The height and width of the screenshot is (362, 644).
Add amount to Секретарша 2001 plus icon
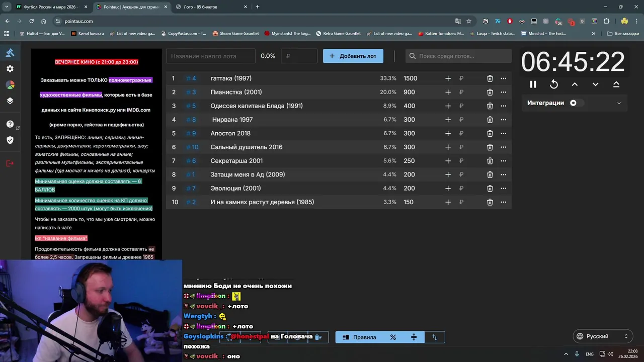tap(448, 161)
